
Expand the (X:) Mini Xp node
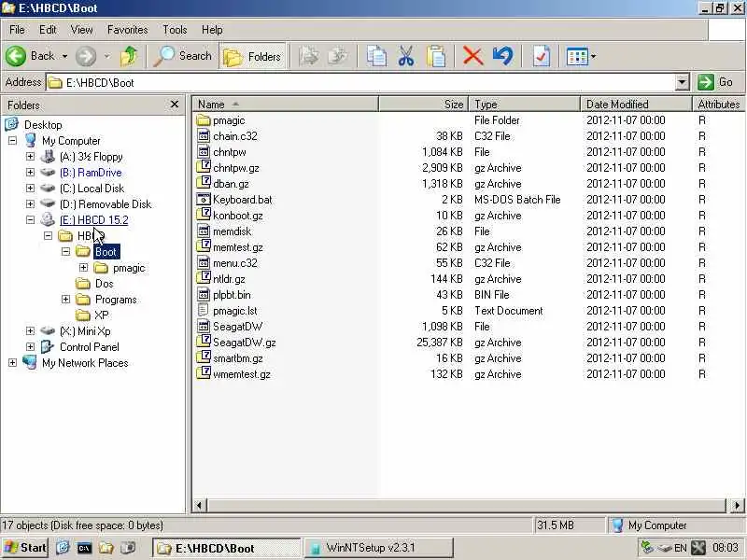[x=30, y=331]
